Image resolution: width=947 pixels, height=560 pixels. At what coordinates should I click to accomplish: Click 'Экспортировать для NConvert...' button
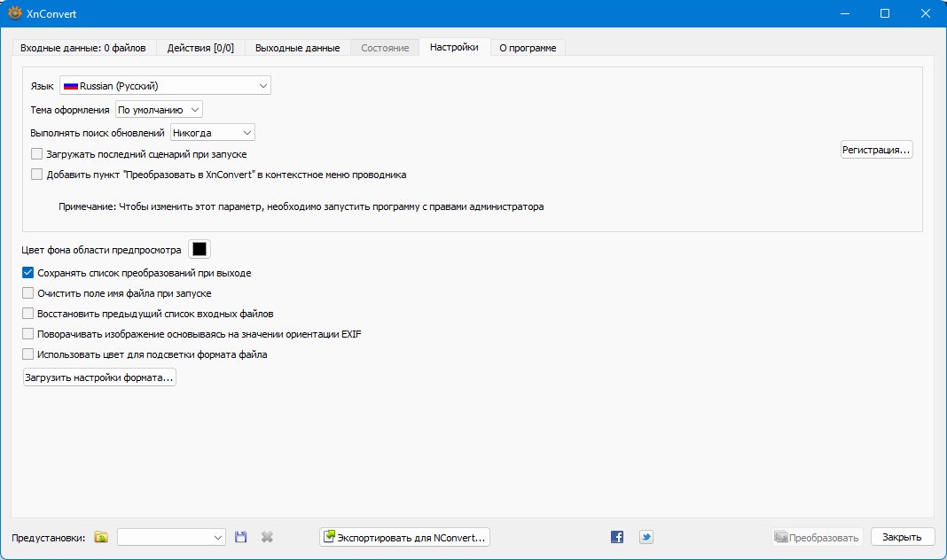click(404, 537)
